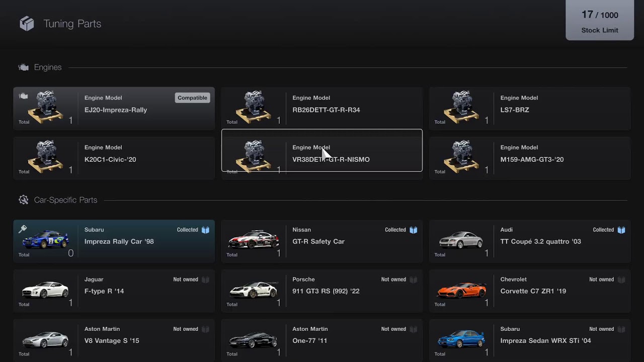Click the "Porsche" manufacturer label

[x=303, y=280]
